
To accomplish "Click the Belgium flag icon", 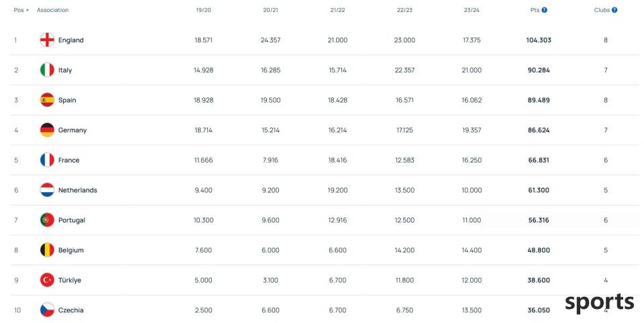I will tap(47, 250).
